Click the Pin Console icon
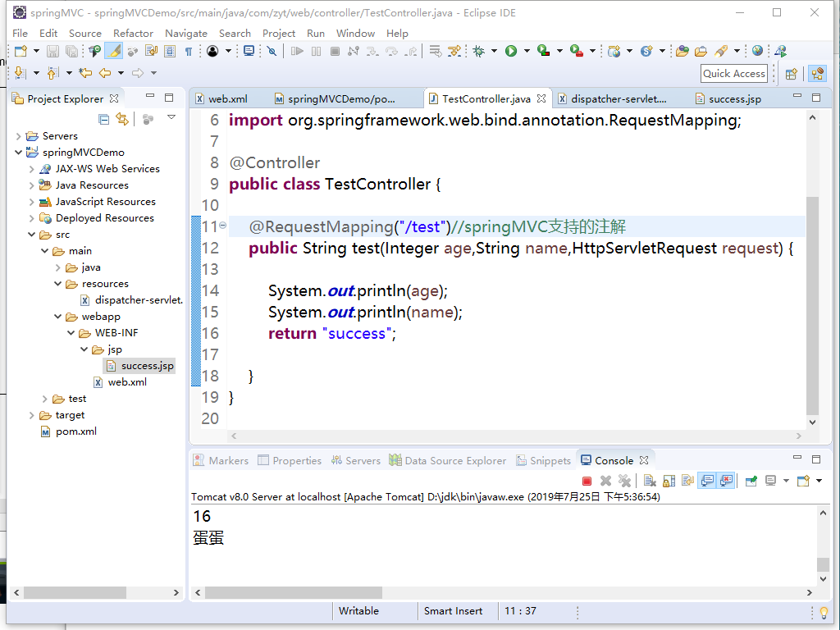The image size is (840, 630). tap(750, 482)
